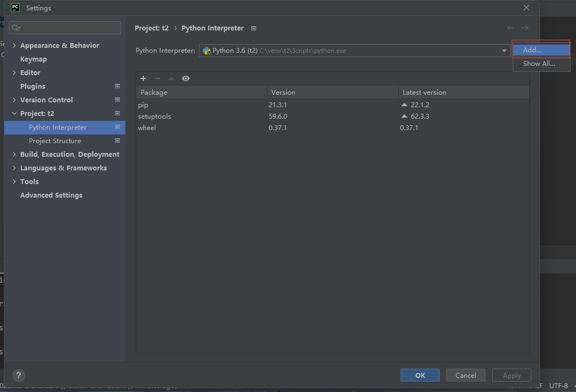Screen dimensions: 576x392
Task: Select the wheel package row
Action: tap(332, 128)
